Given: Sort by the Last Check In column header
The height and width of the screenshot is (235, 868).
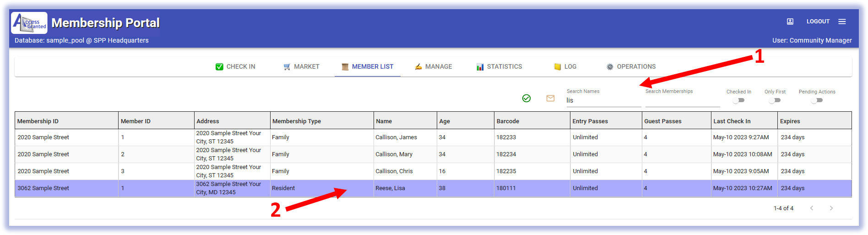Looking at the screenshot, I should [732, 121].
